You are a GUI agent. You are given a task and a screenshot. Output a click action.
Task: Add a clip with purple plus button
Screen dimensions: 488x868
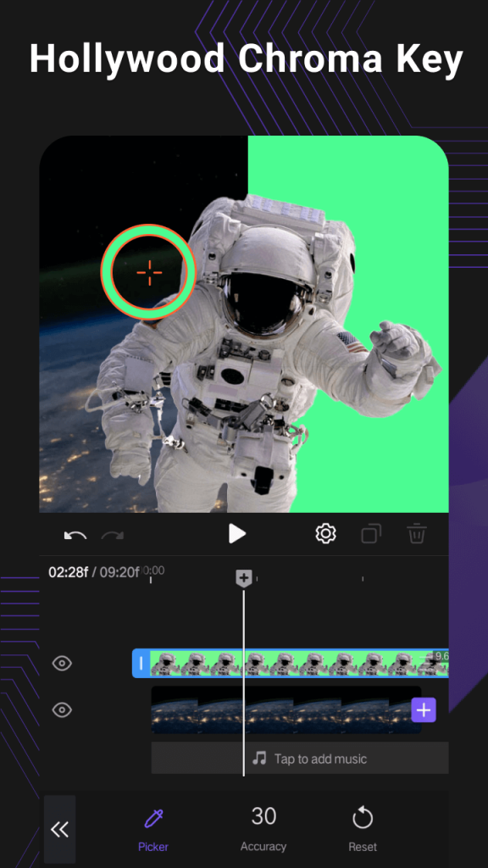(424, 710)
